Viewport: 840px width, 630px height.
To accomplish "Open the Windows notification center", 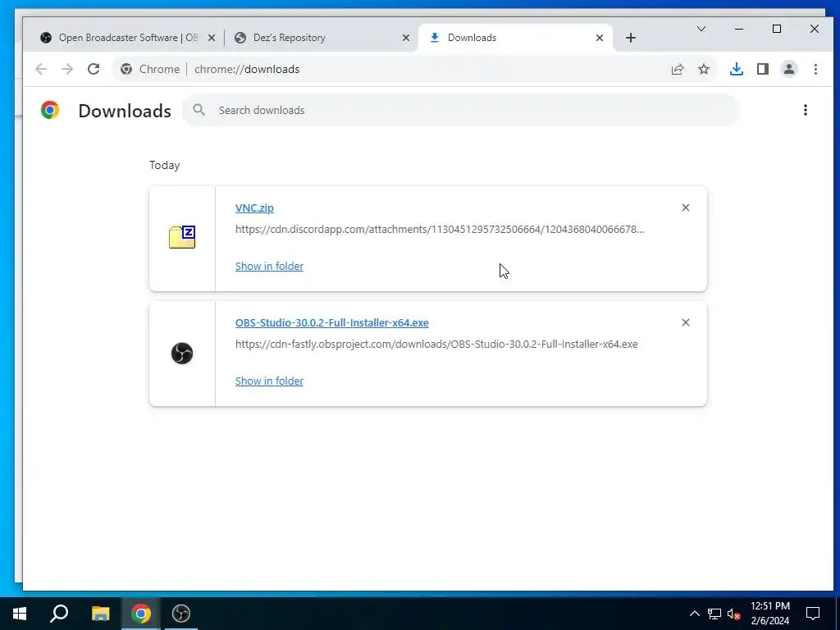I will 813,614.
